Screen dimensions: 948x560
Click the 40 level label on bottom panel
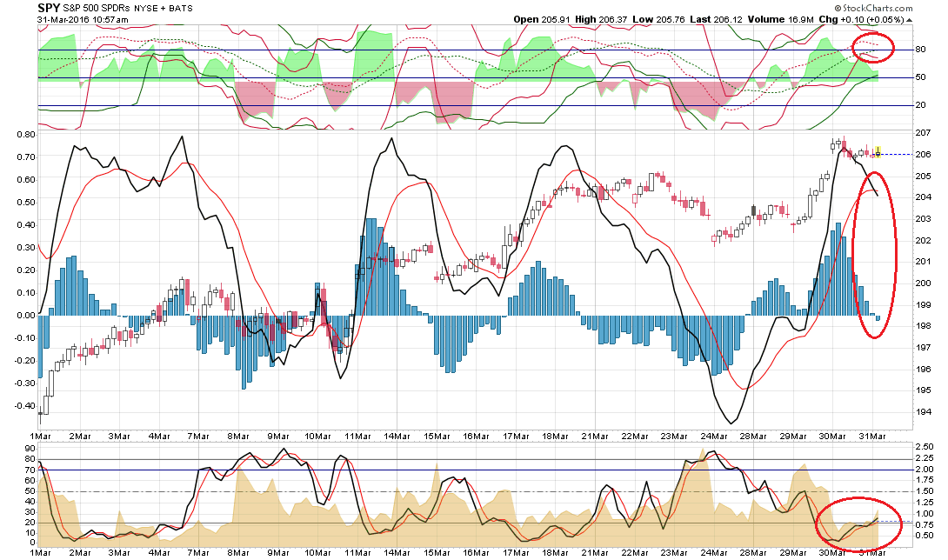[x=30, y=502]
